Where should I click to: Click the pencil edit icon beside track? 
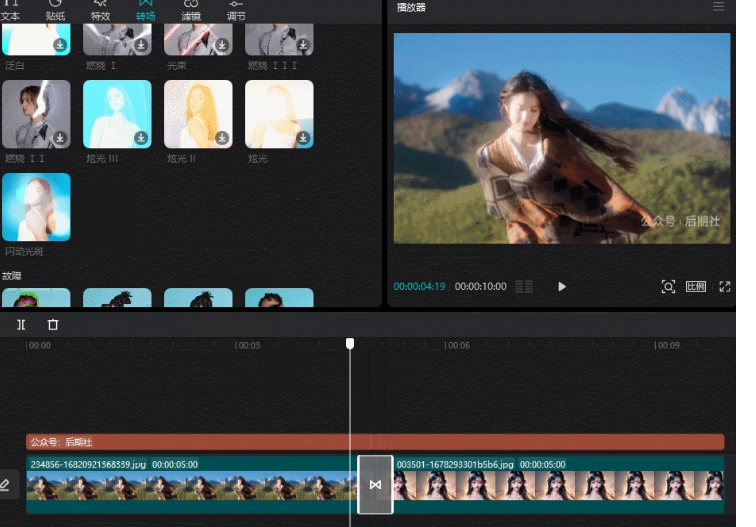click(x=5, y=485)
